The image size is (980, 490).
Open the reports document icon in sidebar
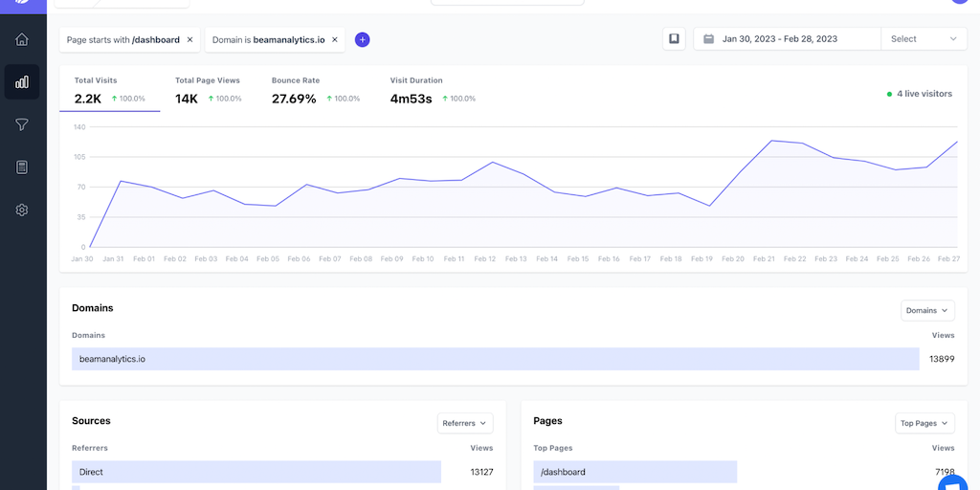click(22, 167)
